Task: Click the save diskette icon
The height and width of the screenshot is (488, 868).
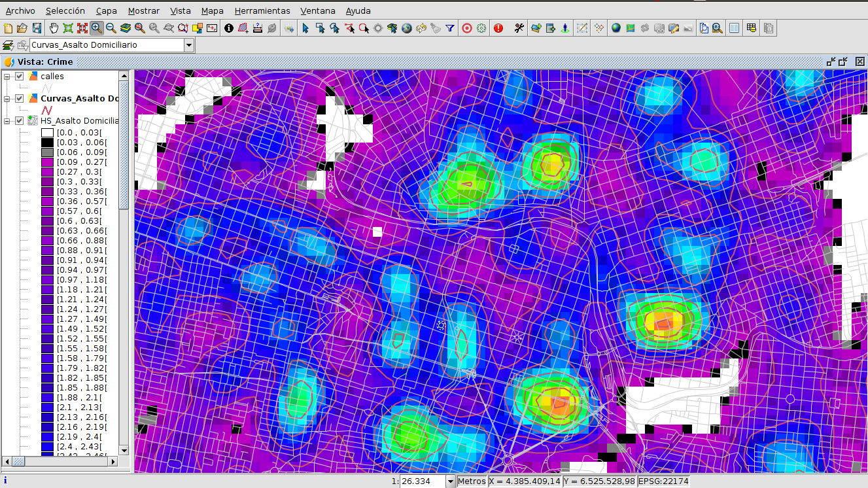Action: pyautogui.click(x=37, y=28)
